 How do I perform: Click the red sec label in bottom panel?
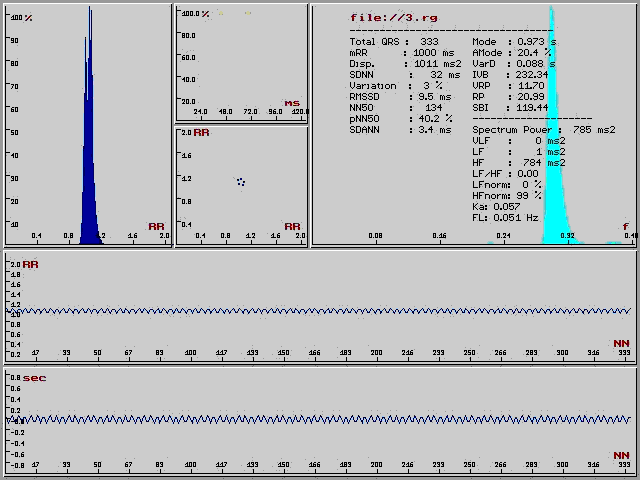click(34, 379)
